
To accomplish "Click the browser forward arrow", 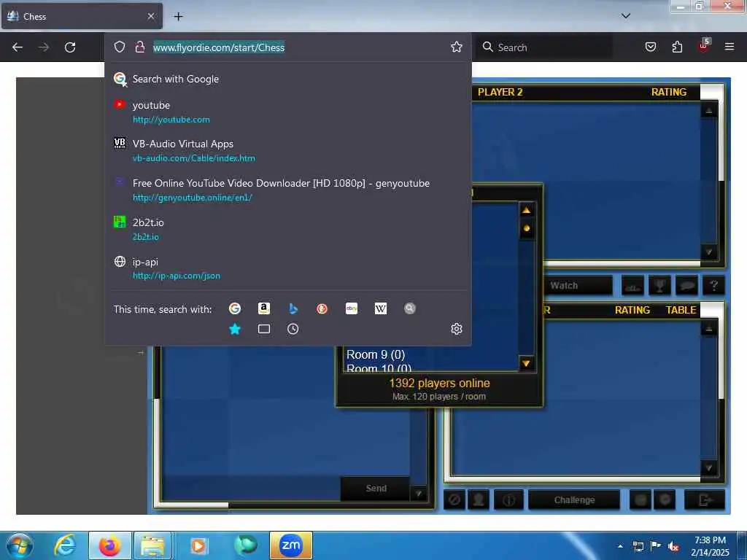I will (43, 47).
